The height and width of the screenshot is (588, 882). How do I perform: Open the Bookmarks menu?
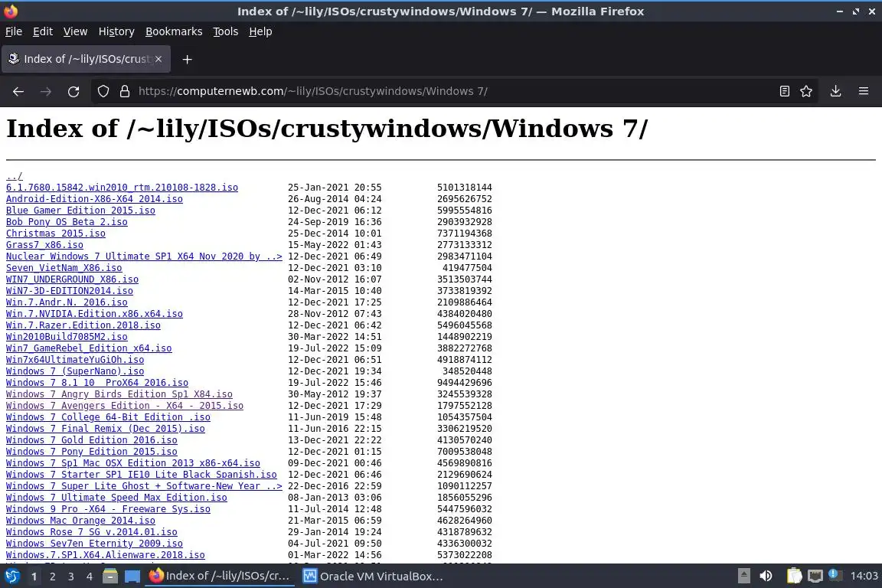174,31
